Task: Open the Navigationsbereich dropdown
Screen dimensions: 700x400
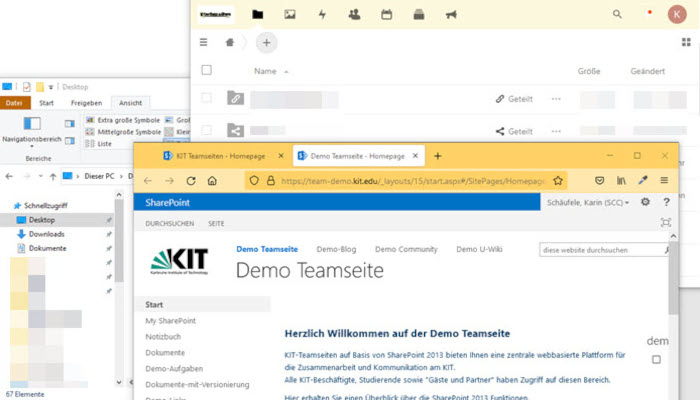Action: (32, 141)
